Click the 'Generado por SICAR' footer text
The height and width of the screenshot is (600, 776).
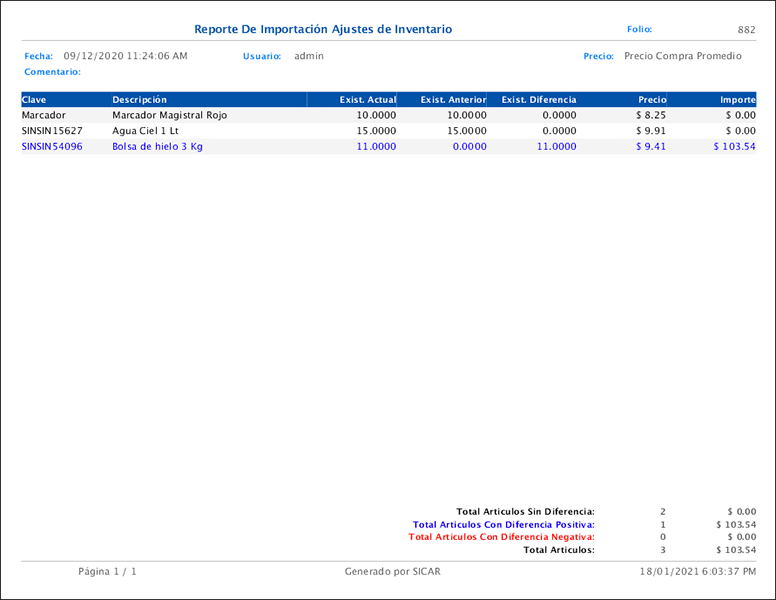point(392,572)
